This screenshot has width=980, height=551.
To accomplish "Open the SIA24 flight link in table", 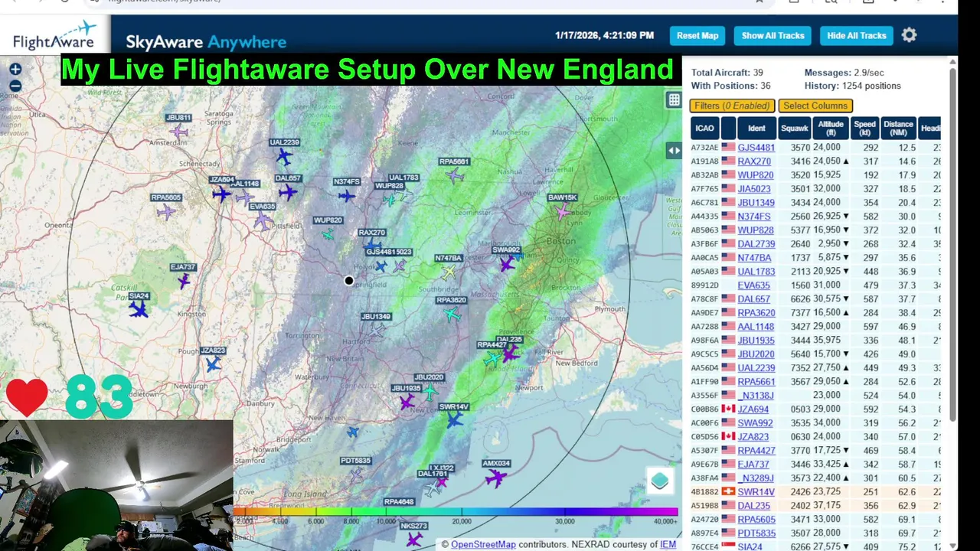I will pos(750,547).
